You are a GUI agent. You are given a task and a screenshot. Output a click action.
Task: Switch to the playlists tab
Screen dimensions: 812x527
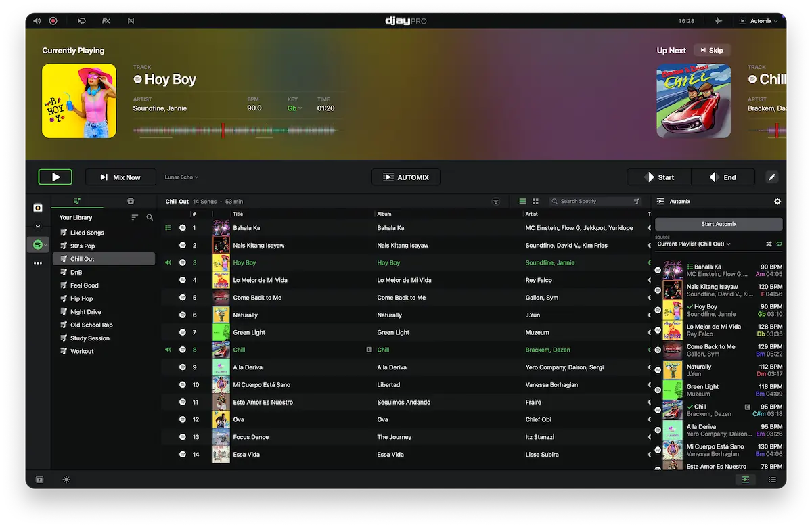[77, 201]
